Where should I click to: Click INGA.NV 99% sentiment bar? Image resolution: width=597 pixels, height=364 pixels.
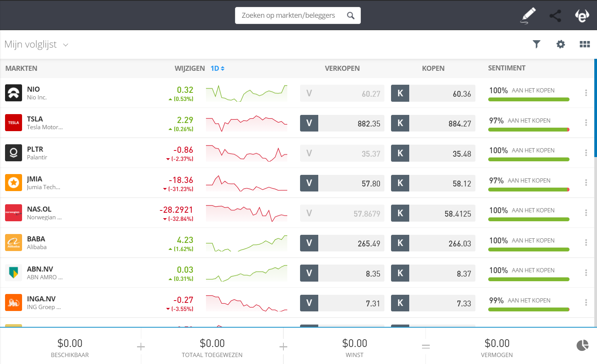tap(529, 309)
